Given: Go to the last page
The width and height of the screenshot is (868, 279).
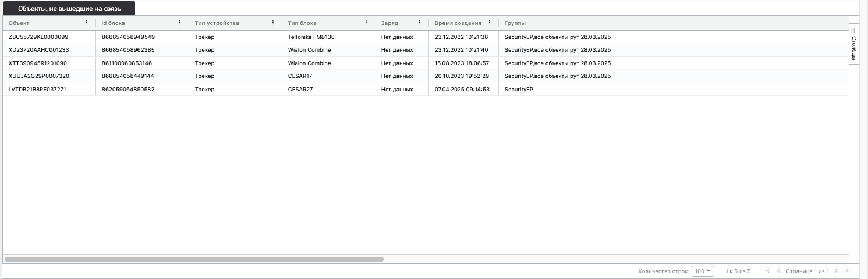Looking at the screenshot, I should (848, 271).
